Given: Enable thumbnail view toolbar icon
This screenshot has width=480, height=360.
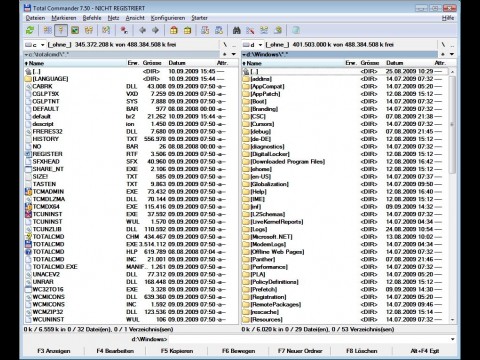Looking at the screenshot, I should tap(75, 31).
